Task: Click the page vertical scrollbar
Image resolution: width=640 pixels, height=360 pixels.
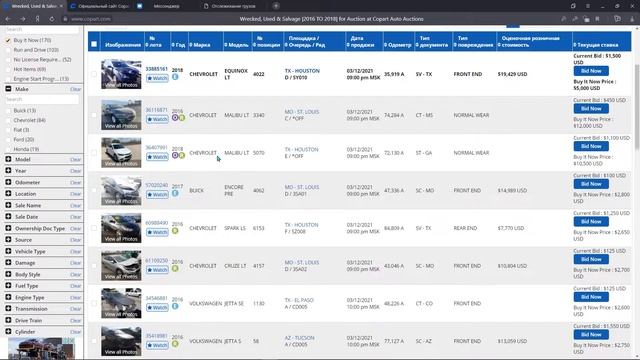Action: [x=637, y=106]
